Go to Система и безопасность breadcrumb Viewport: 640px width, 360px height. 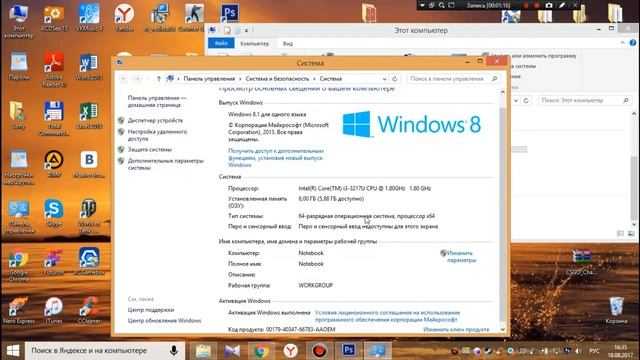[277, 79]
